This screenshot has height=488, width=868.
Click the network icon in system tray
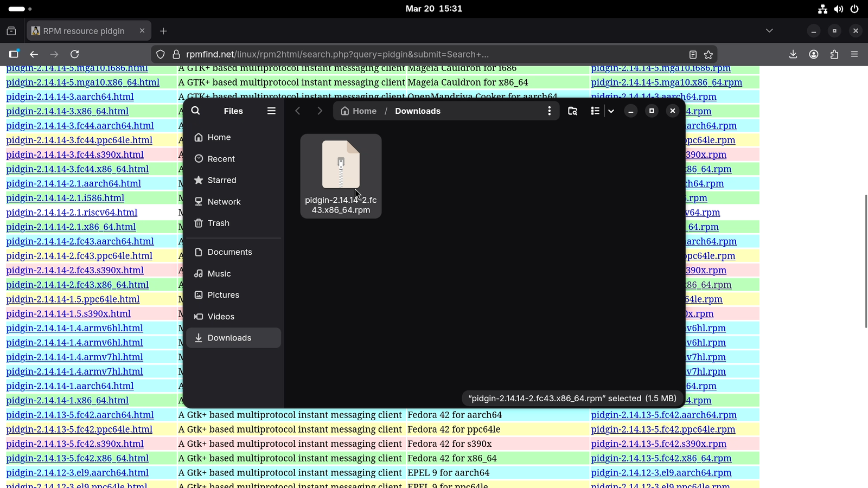tap(823, 9)
